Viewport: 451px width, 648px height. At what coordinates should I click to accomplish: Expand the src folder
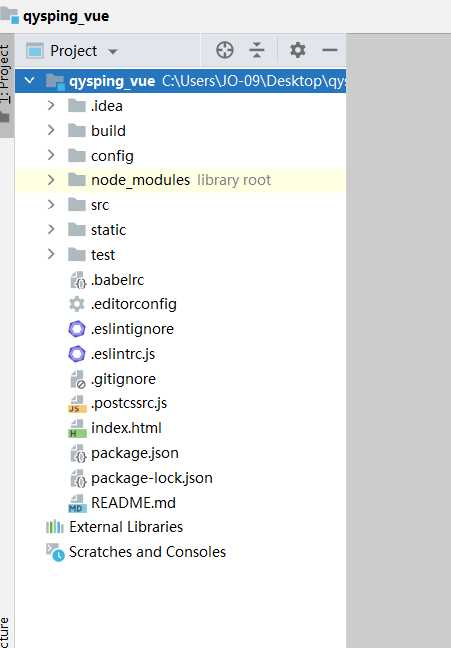tap(51, 205)
